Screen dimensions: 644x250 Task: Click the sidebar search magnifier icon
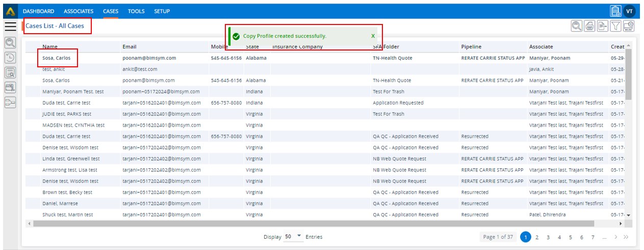click(10, 42)
